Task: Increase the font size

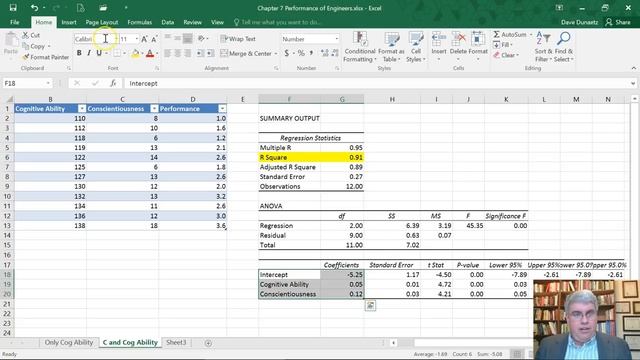Action: 144,39
